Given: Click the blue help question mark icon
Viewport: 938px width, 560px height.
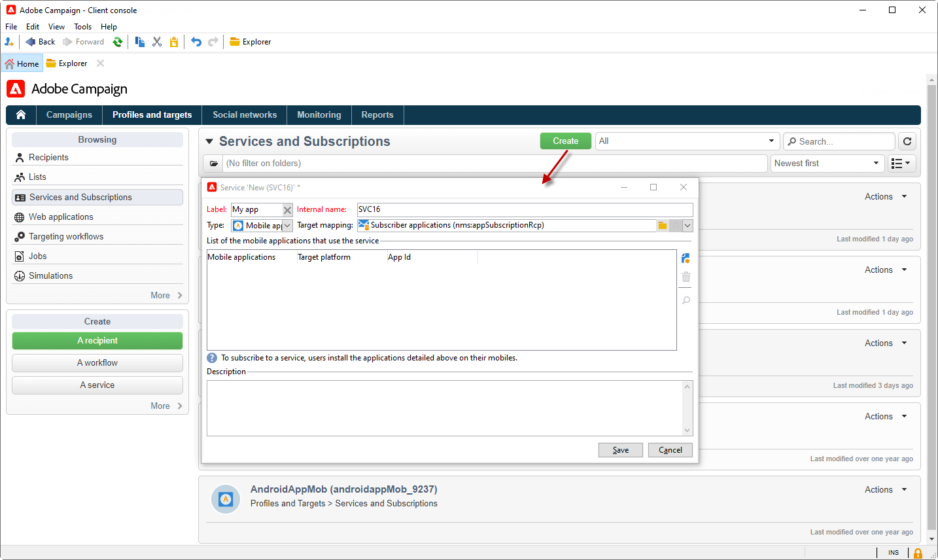Looking at the screenshot, I should (x=212, y=358).
